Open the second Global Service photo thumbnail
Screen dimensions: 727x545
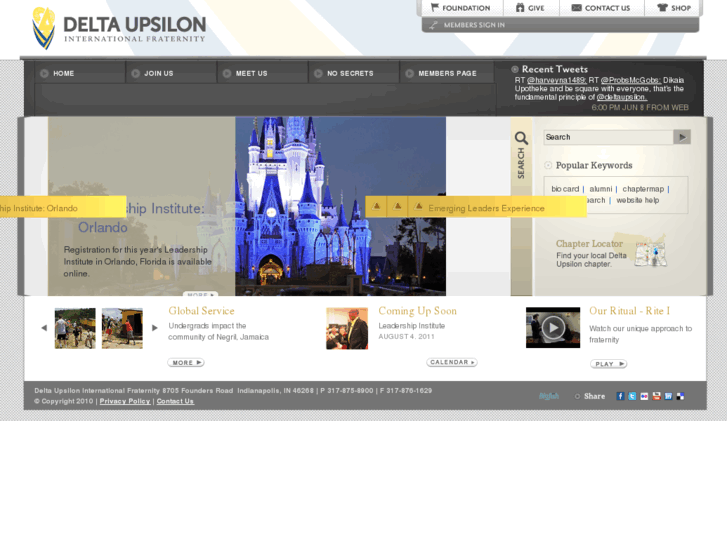(x=122, y=328)
